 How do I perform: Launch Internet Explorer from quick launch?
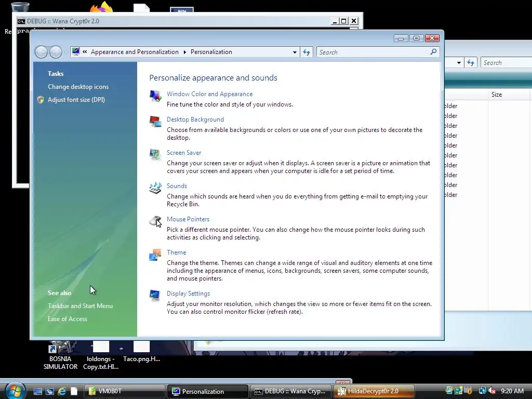pos(62,391)
